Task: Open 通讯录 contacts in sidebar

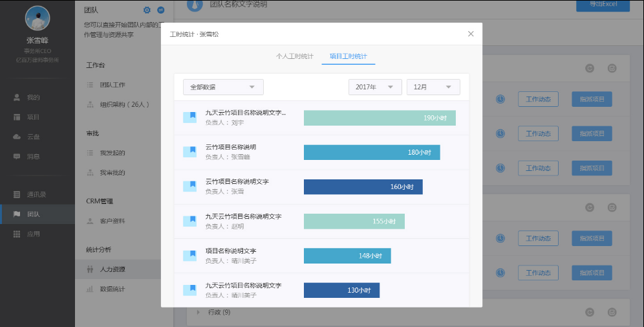Action: [x=36, y=194]
